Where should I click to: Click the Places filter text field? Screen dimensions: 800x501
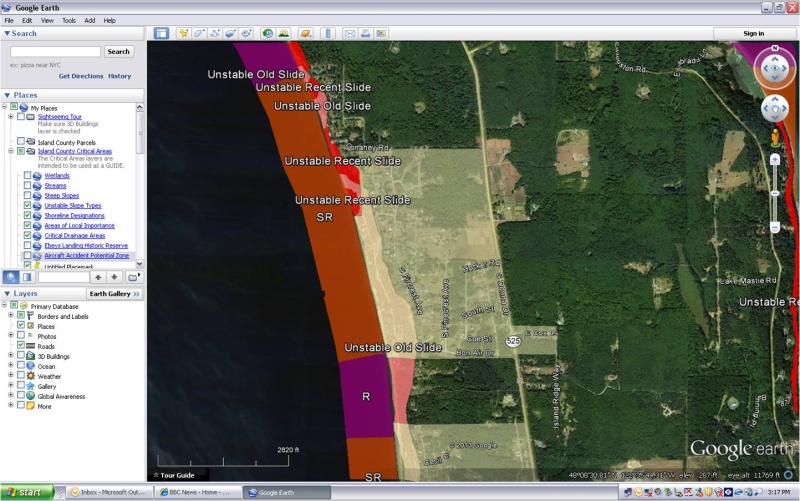[x=64, y=277]
